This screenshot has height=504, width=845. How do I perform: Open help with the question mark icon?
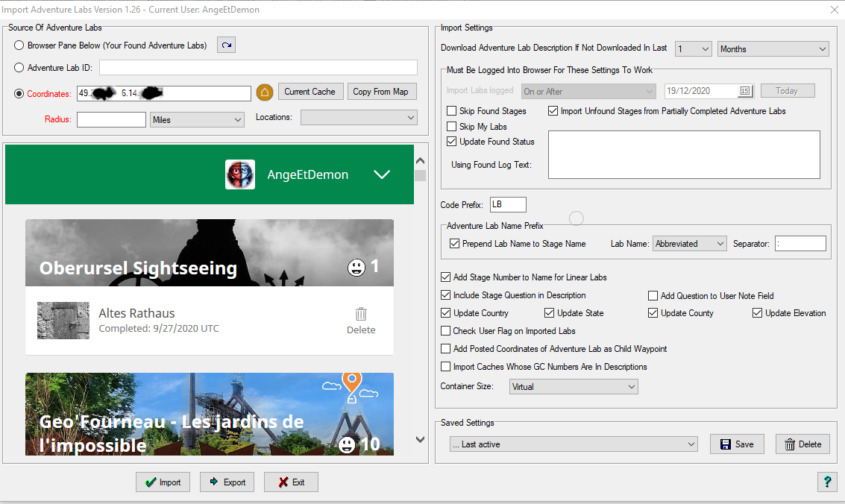click(x=826, y=482)
